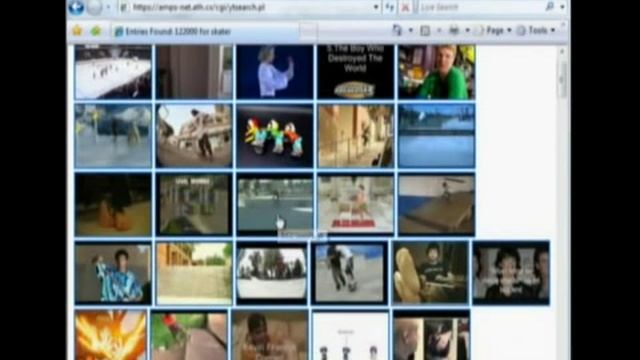Screen dimensions: 640x360
Task: Click the scrollbar up arrow
Action: click(x=562, y=52)
